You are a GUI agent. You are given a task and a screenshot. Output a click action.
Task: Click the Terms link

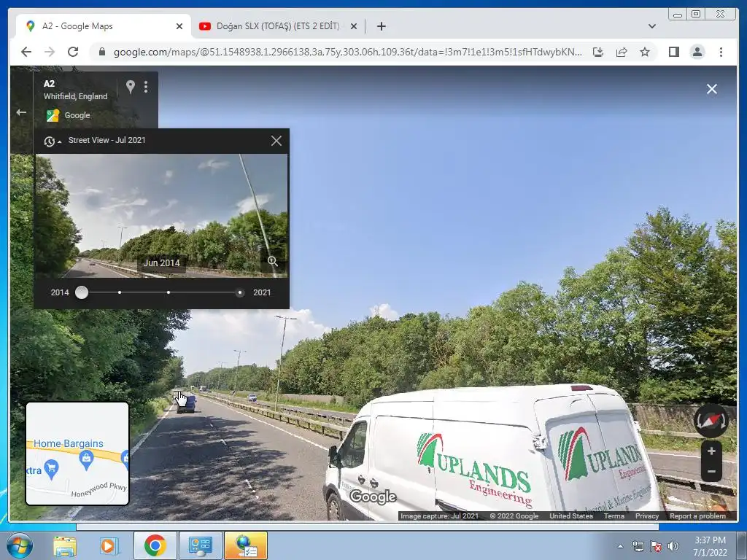(614, 516)
